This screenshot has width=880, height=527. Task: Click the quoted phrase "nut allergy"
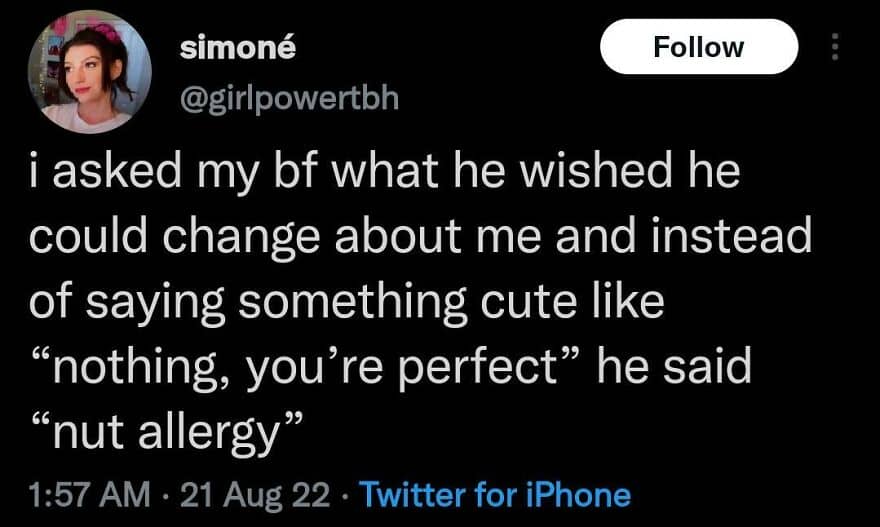click(x=168, y=432)
